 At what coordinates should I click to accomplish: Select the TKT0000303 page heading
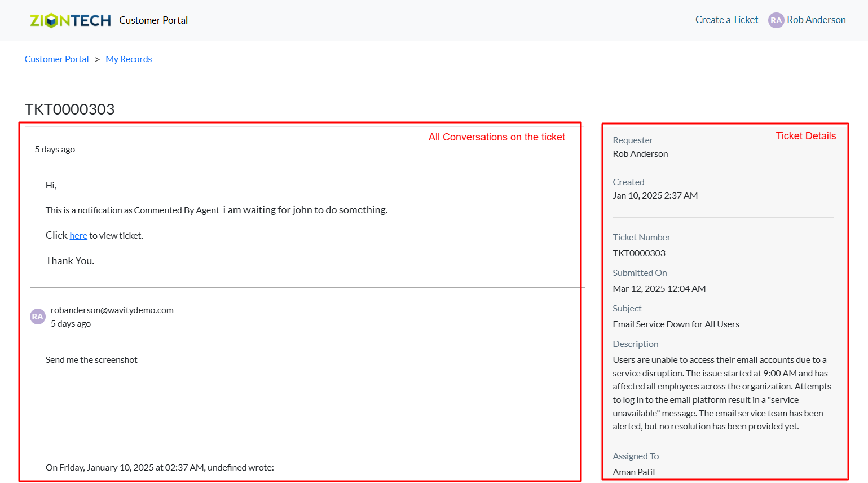point(69,109)
